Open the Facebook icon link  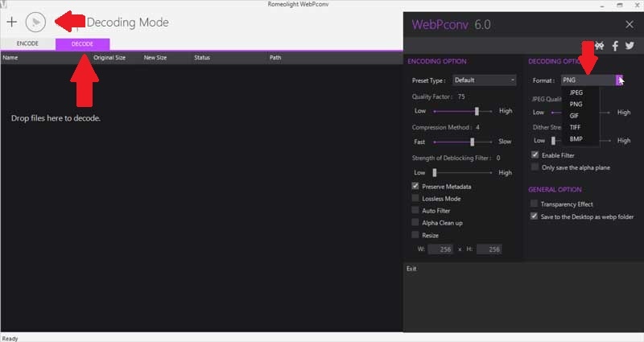click(x=615, y=46)
